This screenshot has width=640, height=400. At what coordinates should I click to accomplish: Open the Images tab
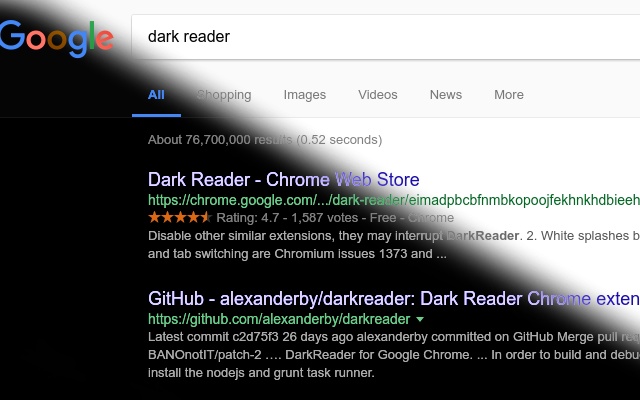pyautogui.click(x=305, y=95)
